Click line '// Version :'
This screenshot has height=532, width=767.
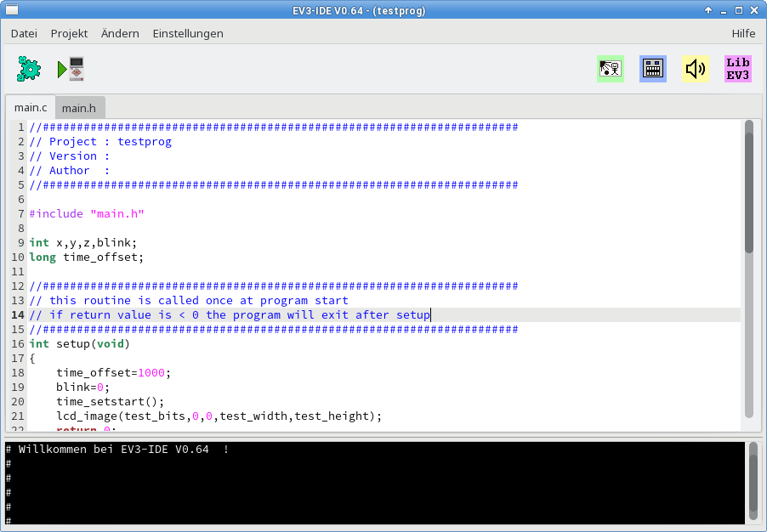(x=70, y=156)
